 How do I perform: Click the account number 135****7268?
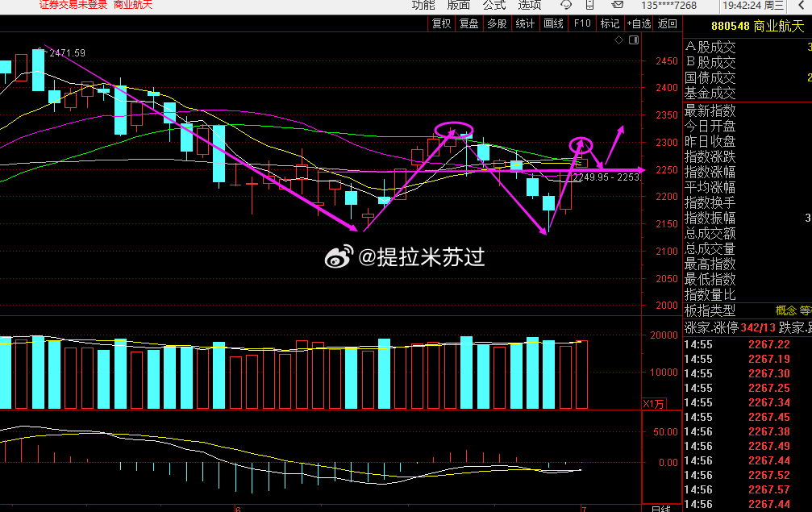tap(668, 5)
